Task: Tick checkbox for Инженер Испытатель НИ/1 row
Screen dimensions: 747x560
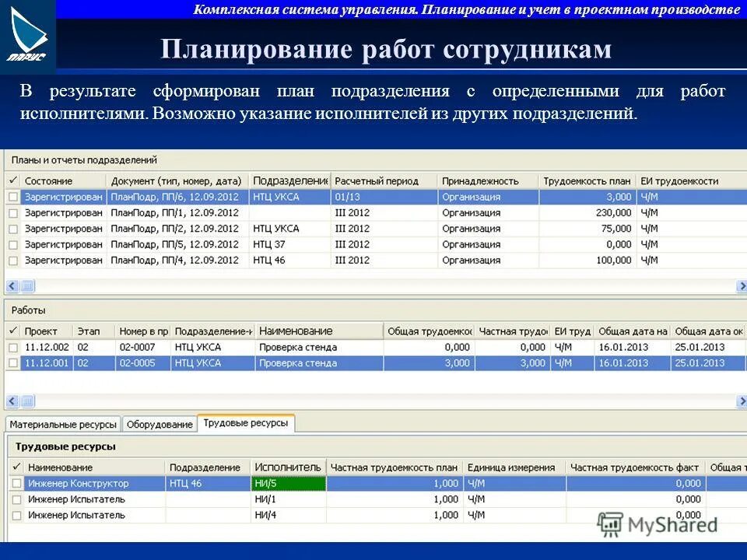Action: point(16,499)
